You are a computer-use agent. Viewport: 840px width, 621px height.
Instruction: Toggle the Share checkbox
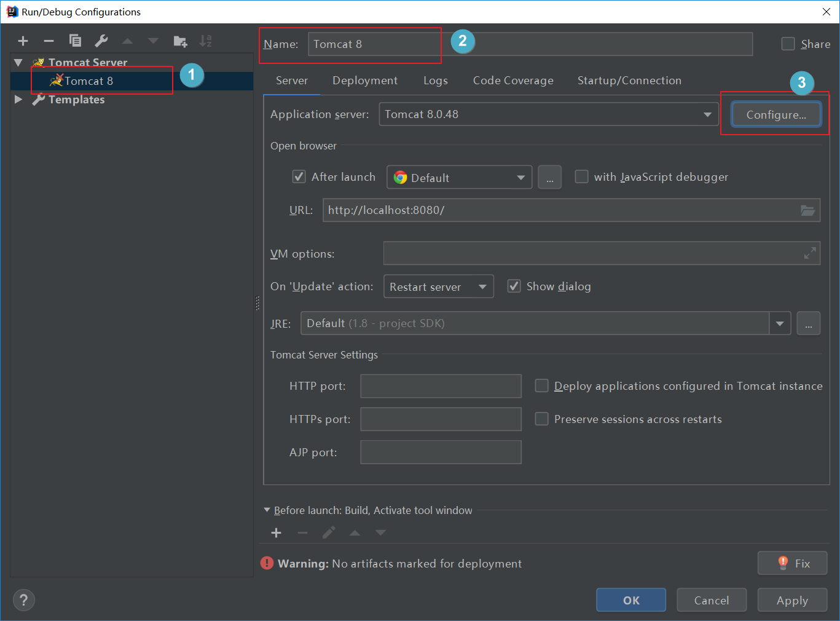coord(788,44)
